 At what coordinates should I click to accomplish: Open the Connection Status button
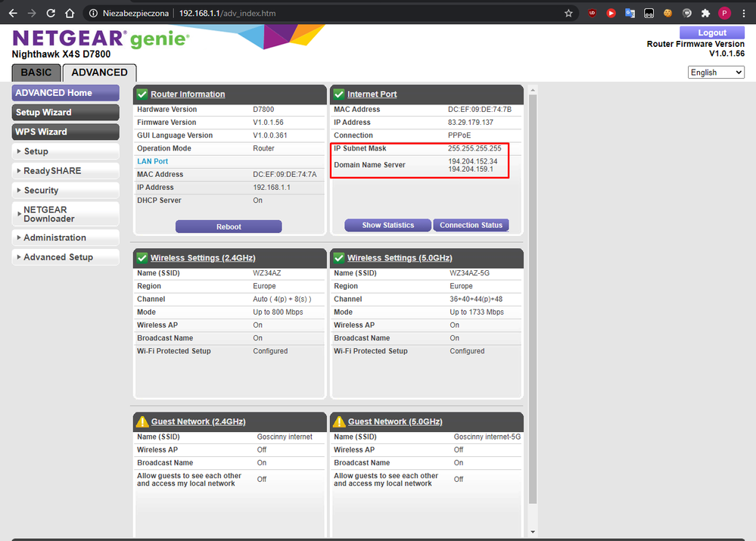(x=471, y=225)
